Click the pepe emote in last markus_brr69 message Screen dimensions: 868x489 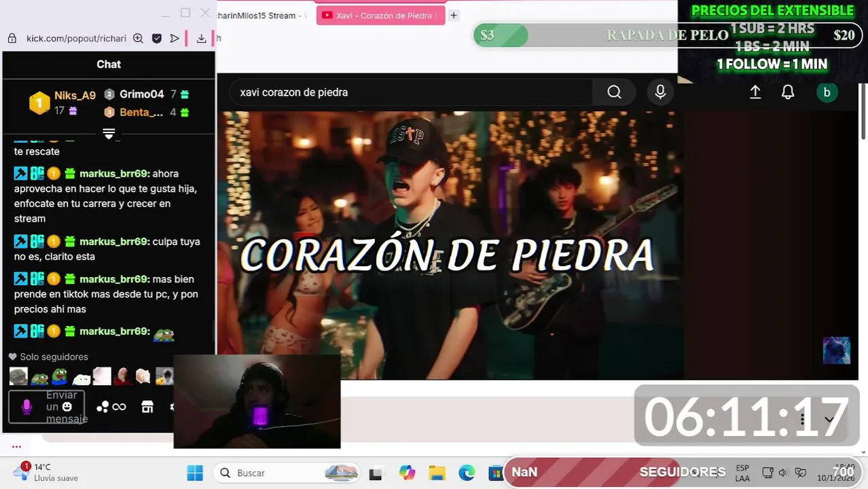pos(164,333)
